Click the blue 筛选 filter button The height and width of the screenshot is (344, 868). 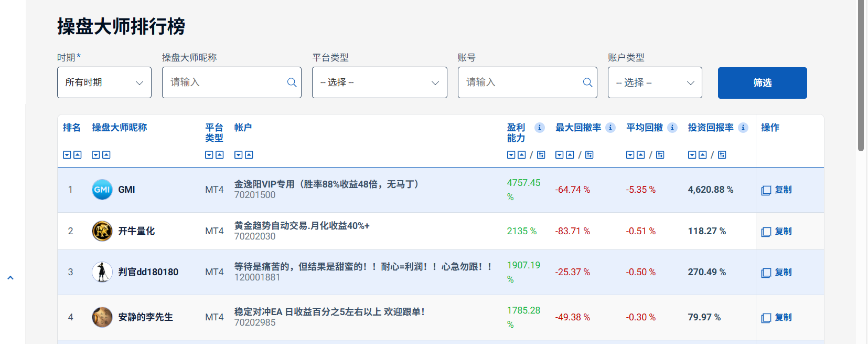[763, 83]
